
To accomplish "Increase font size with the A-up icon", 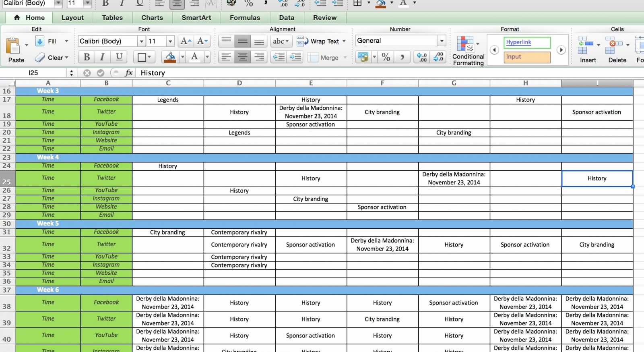I will [x=186, y=41].
